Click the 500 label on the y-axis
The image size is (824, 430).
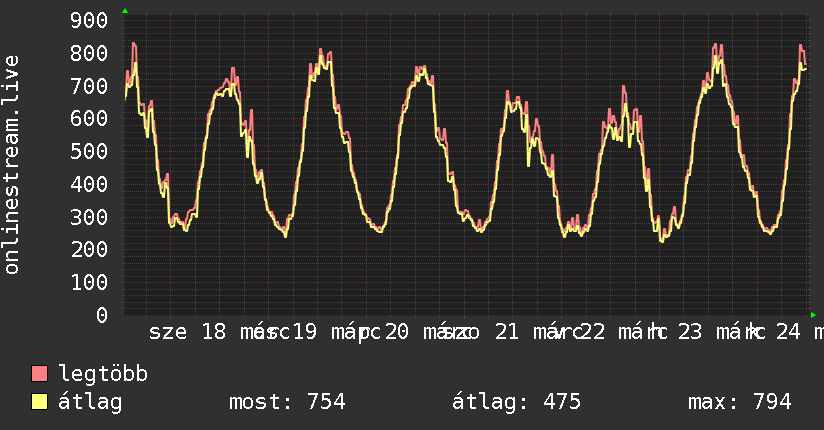pyautogui.click(x=90, y=152)
